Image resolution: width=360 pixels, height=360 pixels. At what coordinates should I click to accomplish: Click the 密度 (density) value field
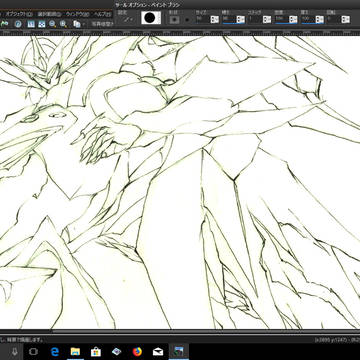click(x=281, y=19)
